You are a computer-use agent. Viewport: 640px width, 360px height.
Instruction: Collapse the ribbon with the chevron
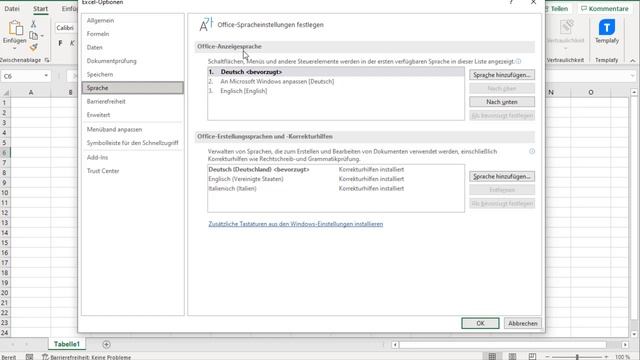coord(633,60)
